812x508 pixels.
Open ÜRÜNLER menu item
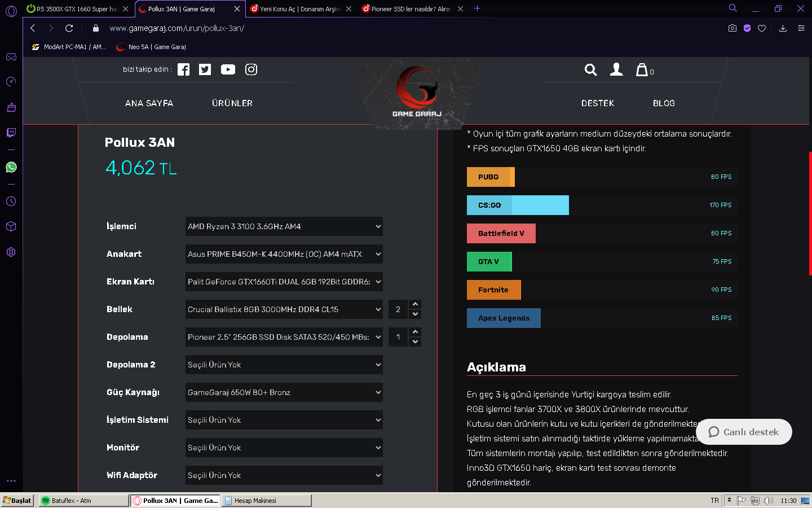pos(232,103)
